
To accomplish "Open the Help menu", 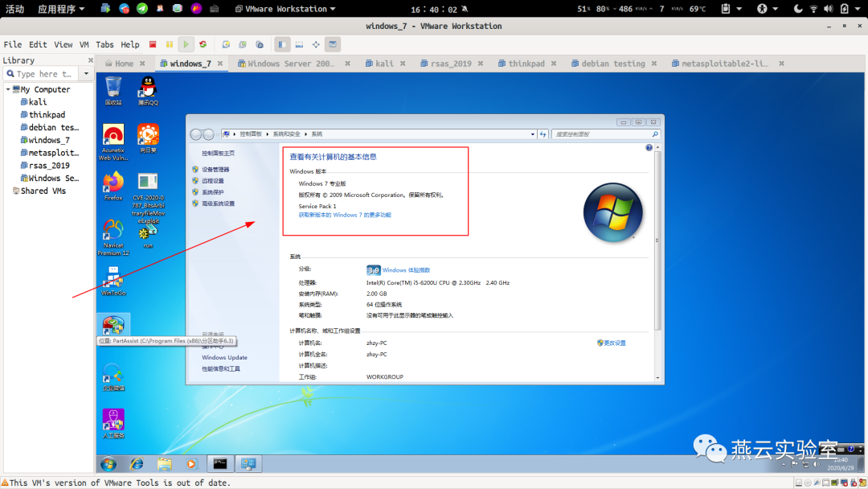I will pos(130,44).
